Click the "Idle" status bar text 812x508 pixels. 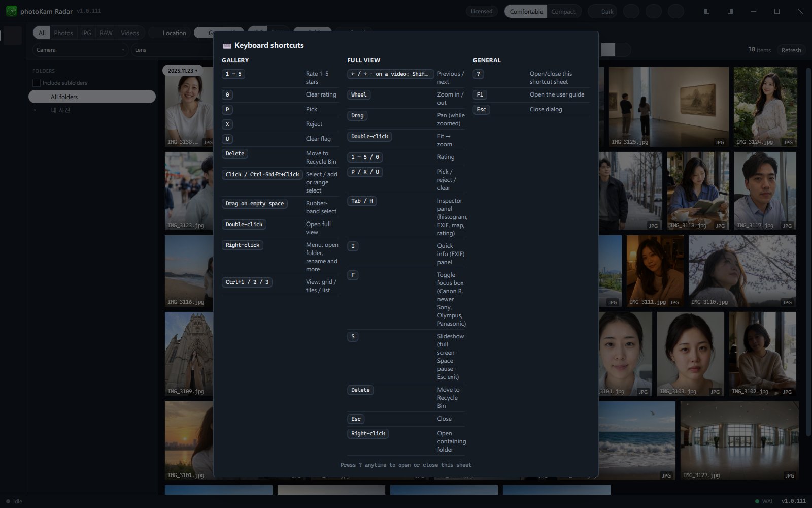18,501
